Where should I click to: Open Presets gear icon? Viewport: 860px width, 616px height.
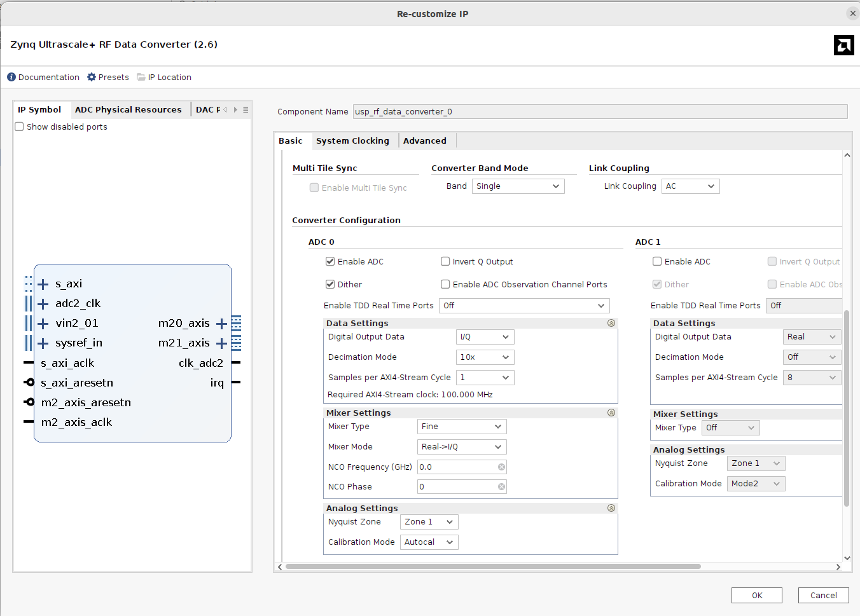point(92,77)
